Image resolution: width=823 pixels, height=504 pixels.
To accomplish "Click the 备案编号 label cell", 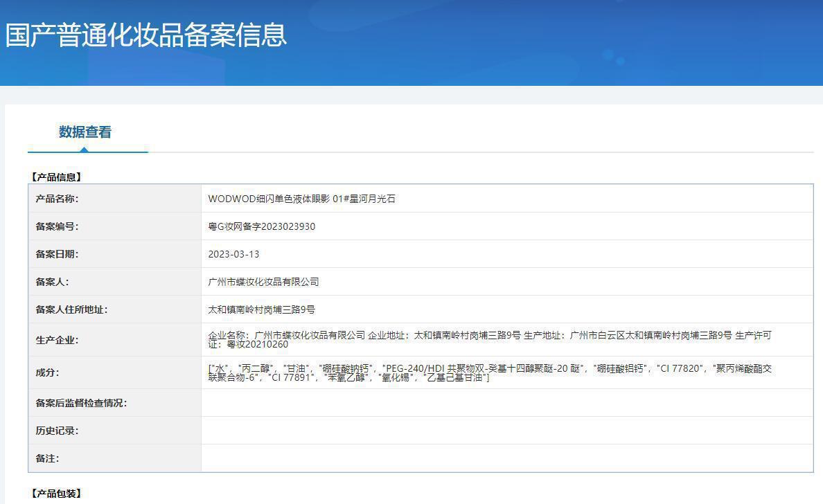I will coord(115,226).
